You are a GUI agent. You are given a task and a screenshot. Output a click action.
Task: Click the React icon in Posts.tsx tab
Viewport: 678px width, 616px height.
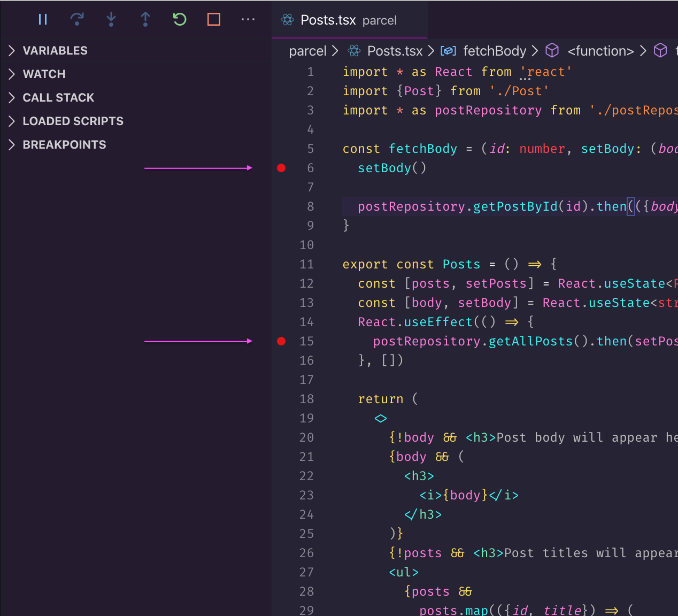288,20
